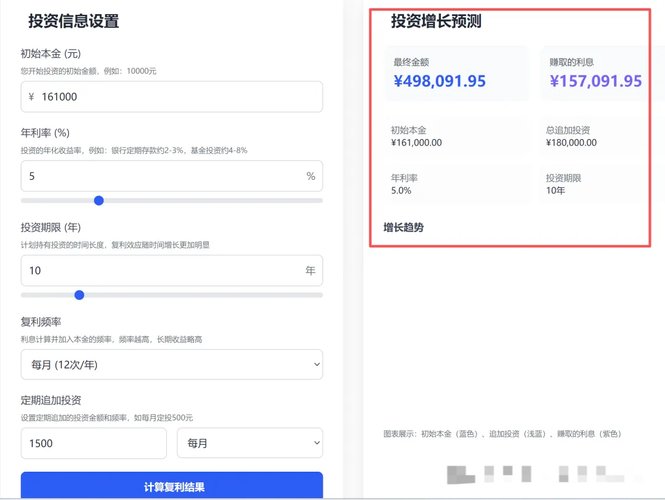
Task: Click the chart legend note 图表展示
Action: 502,434
